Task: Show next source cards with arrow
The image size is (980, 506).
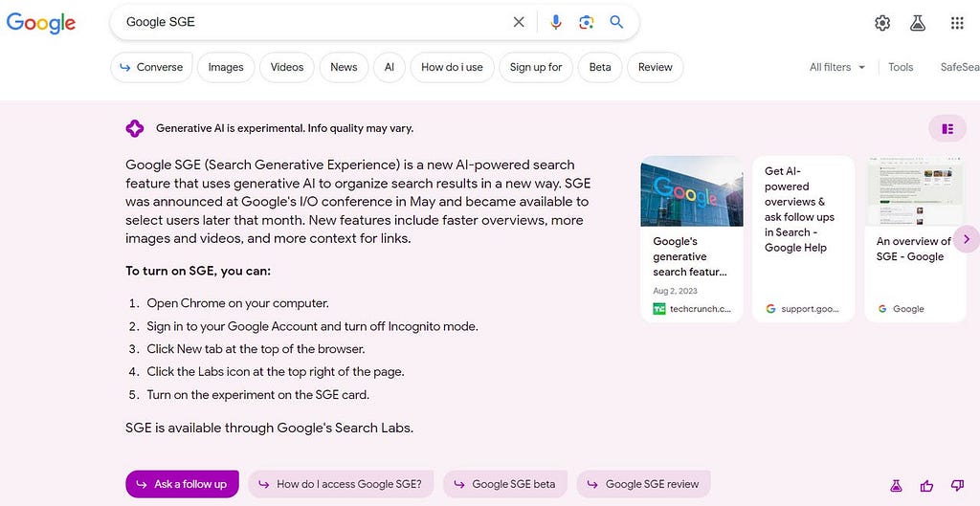Action: coord(967,239)
